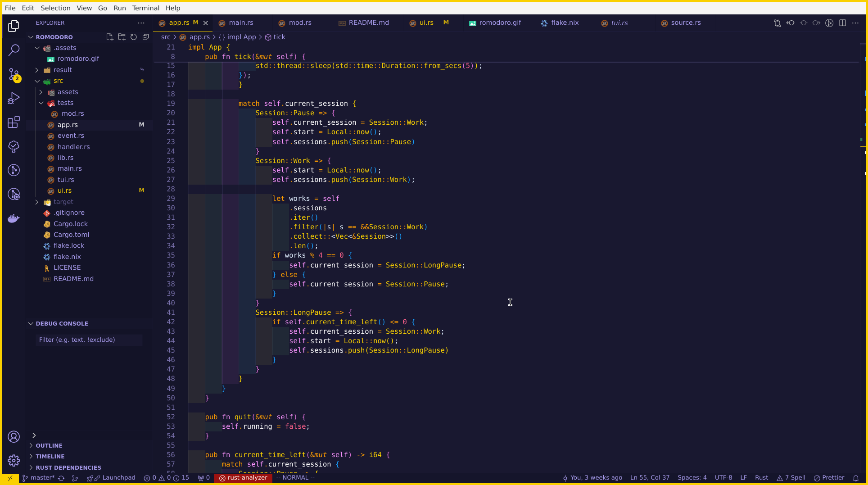
Task: Open the File menu
Action: click(x=10, y=8)
